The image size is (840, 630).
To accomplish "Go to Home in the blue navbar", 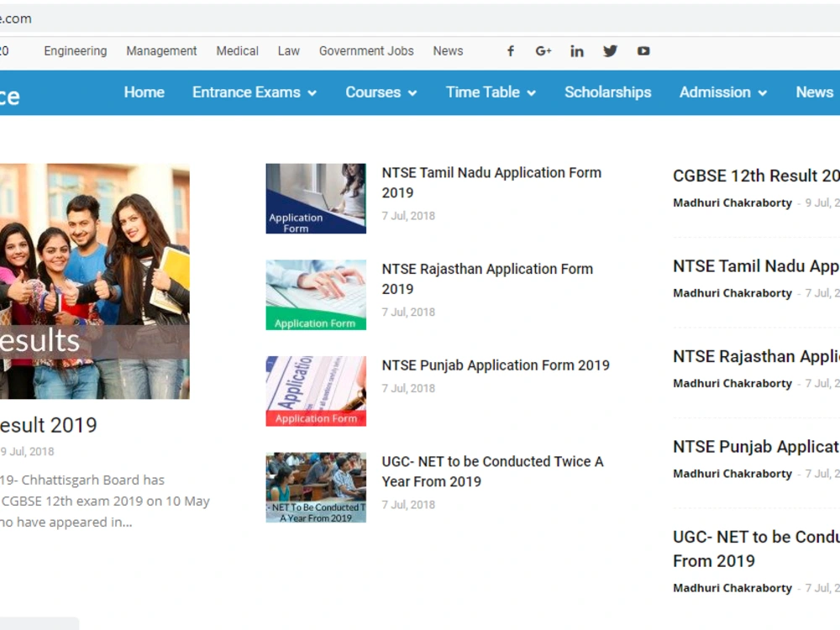I will (144, 92).
